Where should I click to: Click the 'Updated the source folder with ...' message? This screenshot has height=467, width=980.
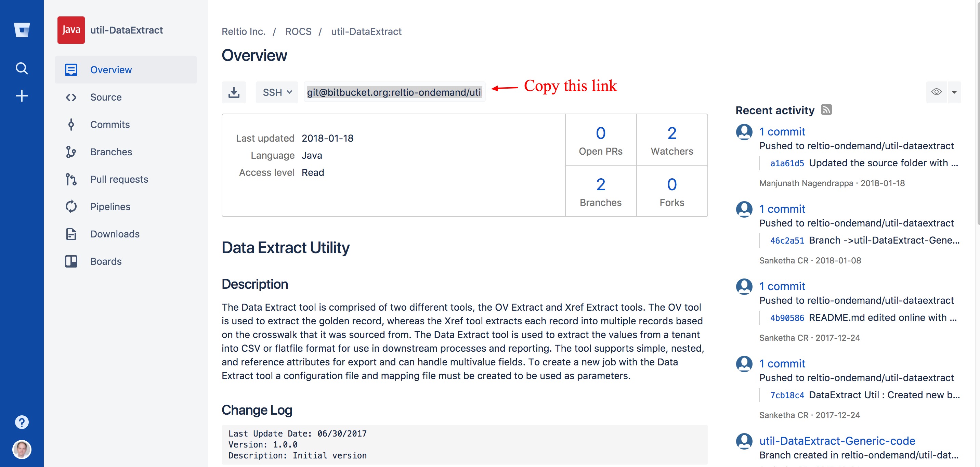(x=884, y=163)
